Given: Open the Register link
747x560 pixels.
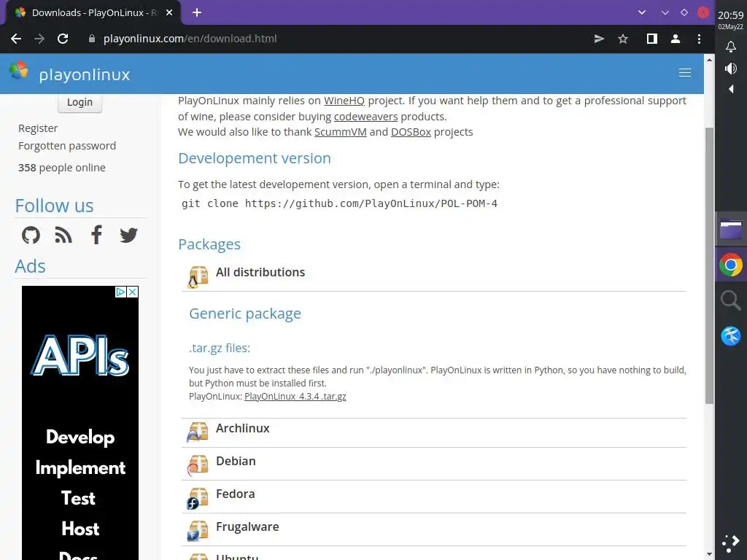Looking at the screenshot, I should click(38, 128).
